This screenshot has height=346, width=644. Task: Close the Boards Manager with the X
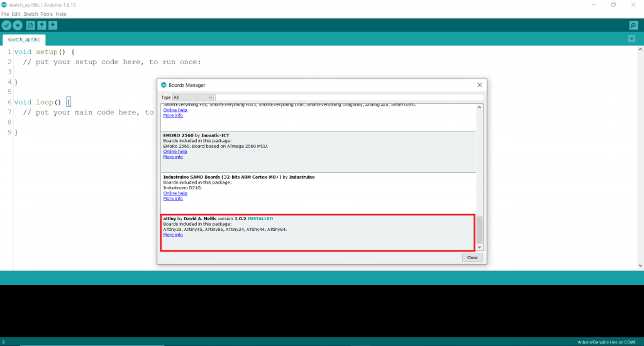tap(479, 85)
